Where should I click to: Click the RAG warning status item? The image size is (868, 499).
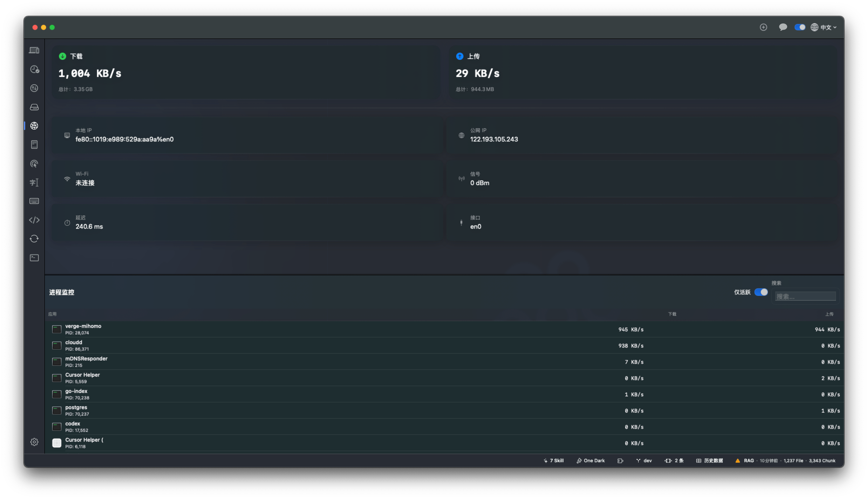tap(785, 461)
